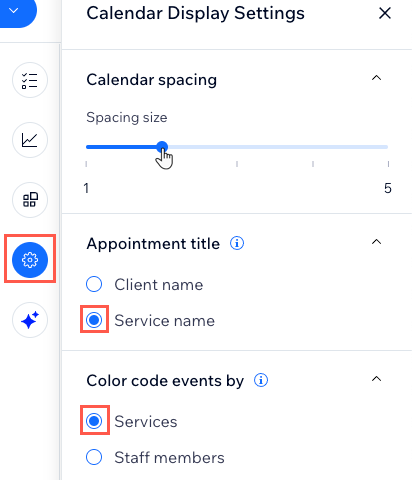Viewport: 412px width, 480px height.
Task: Open the widgets grid sidebar icon
Action: point(30,200)
